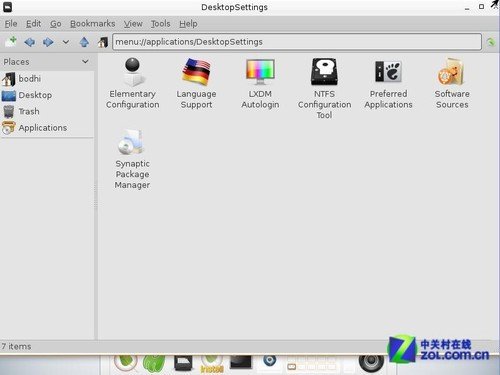Maximize the DesktopSettings window
Image resolution: width=500 pixels, height=375 pixels.
[x=481, y=7]
